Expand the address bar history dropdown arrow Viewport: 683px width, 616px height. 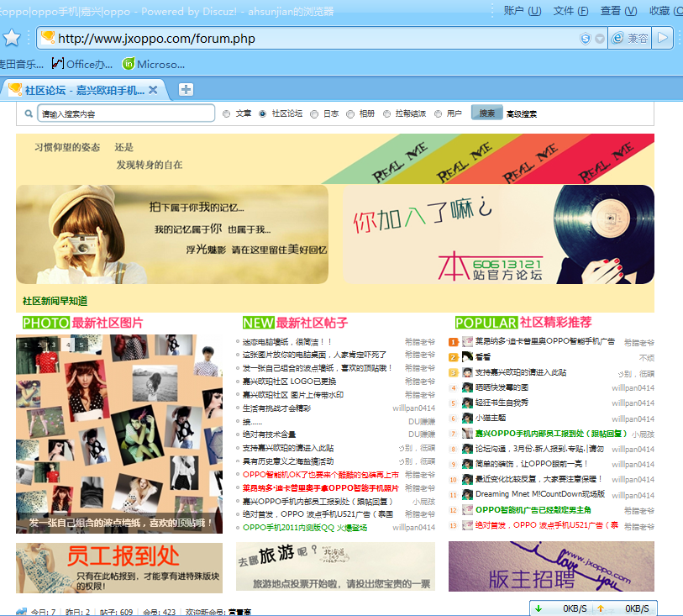coord(600,39)
